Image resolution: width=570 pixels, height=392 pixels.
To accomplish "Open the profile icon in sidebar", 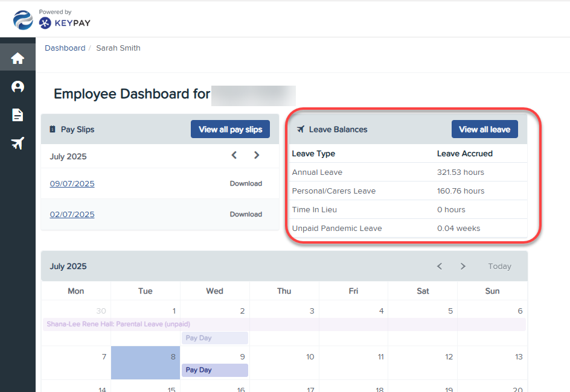I will [18, 87].
